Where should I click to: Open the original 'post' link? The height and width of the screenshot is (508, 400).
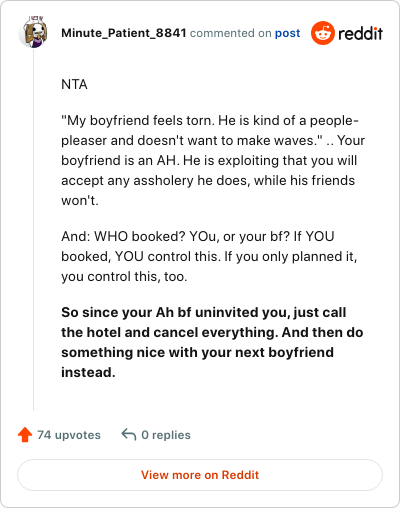point(287,33)
